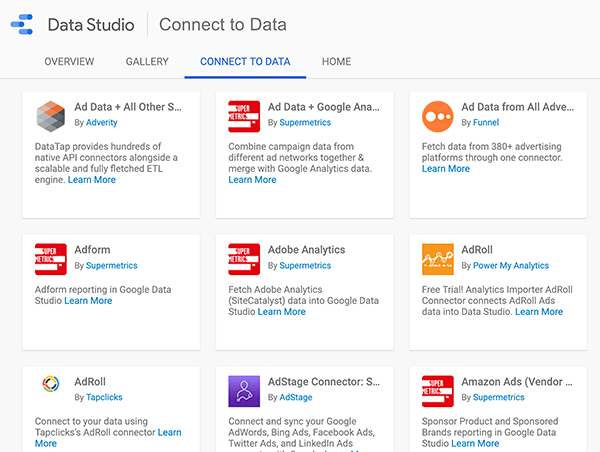This screenshot has height=452, width=600.
Task: Open Supermetrics link under Adform
Action: (111, 266)
